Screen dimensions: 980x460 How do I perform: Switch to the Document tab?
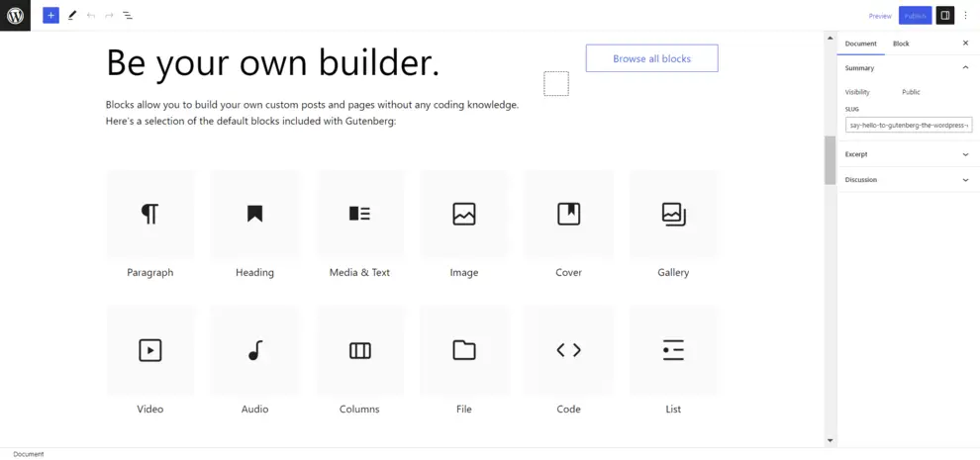tap(860, 44)
